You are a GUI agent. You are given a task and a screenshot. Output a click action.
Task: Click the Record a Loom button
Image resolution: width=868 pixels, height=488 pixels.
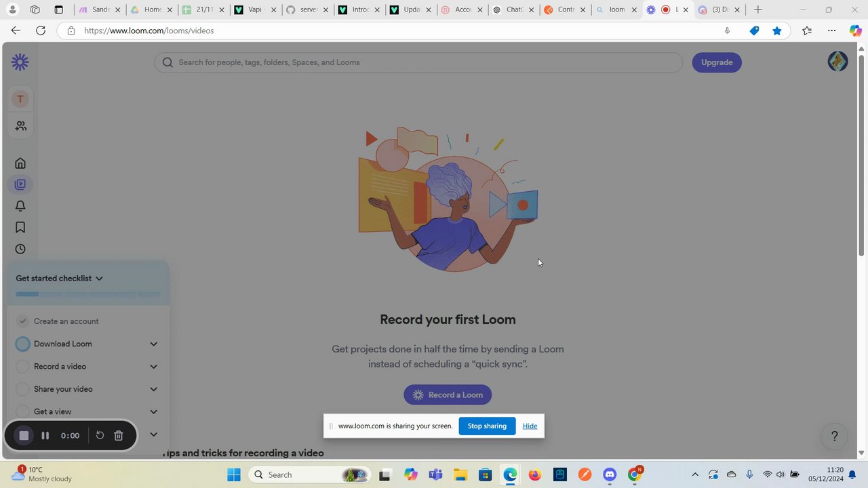[448, 394]
